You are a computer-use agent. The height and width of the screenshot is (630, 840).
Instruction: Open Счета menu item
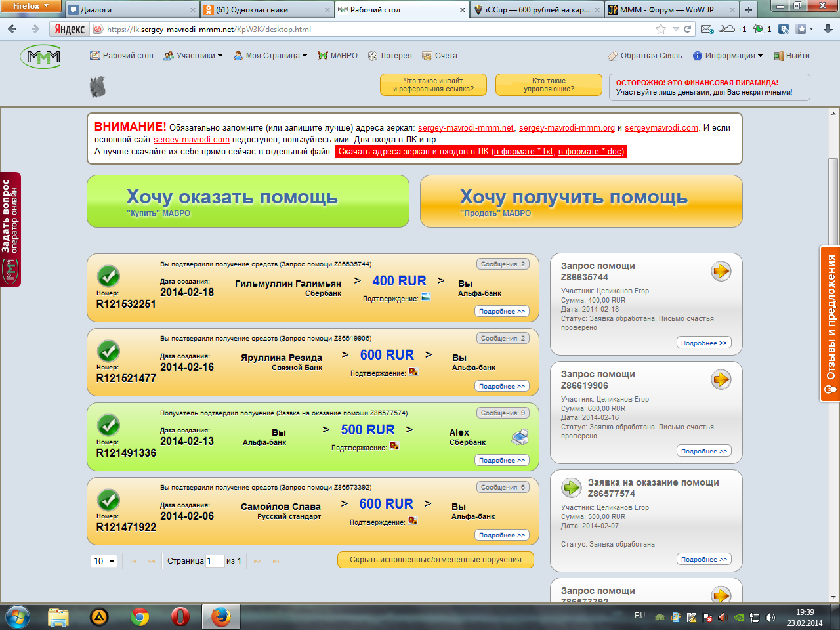click(x=440, y=56)
